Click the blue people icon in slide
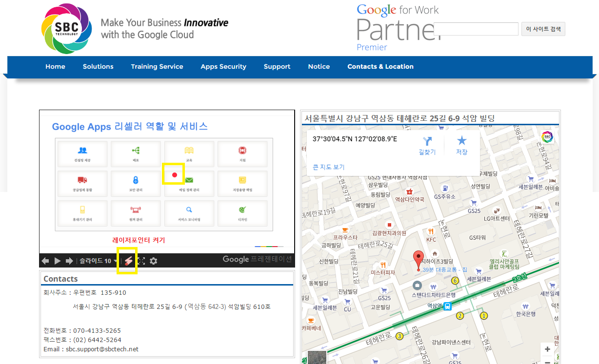Image resolution: width=599 pixels, height=364 pixels. coord(82,150)
